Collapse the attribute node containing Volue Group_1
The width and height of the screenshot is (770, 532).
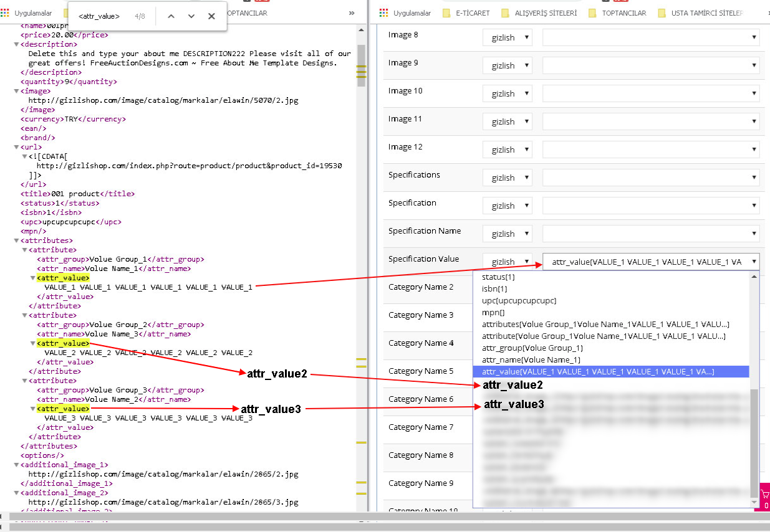pyautogui.click(x=24, y=250)
